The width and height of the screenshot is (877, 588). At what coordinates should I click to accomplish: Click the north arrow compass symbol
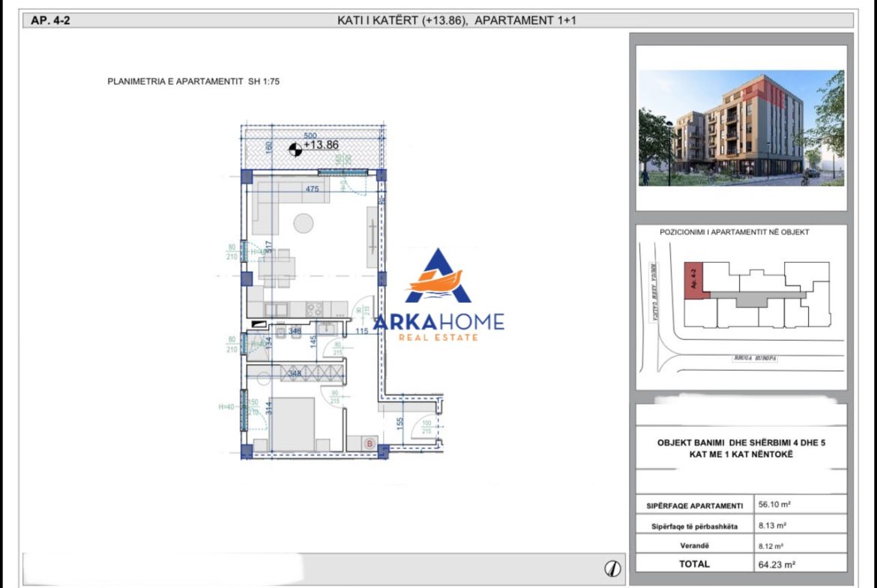click(x=612, y=569)
